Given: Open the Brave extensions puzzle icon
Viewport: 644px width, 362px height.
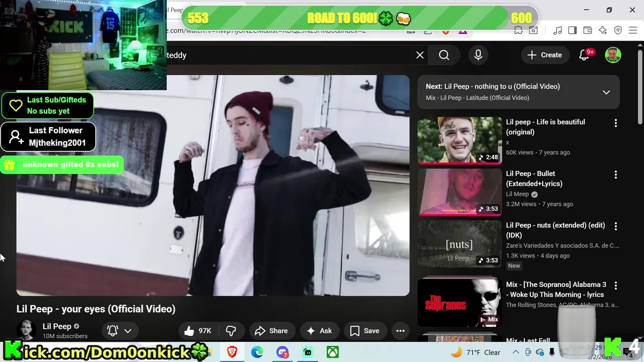Looking at the screenshot, I should coord(518,31).
